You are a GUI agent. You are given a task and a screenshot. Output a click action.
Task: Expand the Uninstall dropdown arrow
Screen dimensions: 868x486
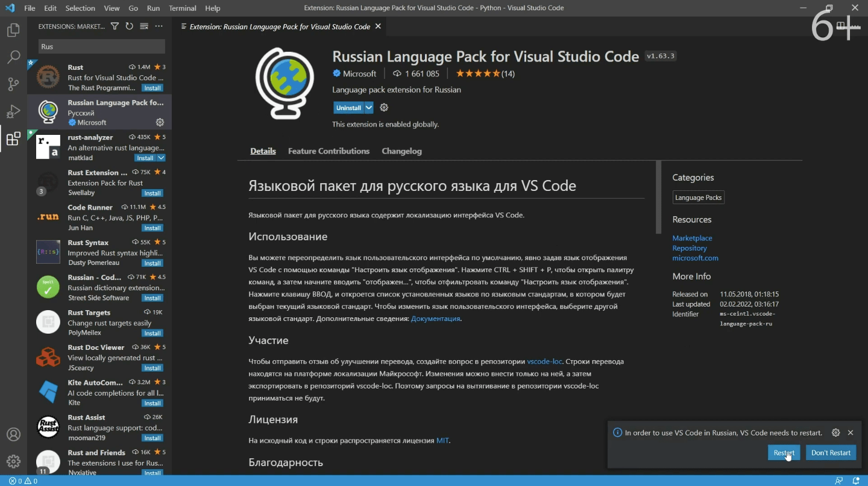[369, 108]
